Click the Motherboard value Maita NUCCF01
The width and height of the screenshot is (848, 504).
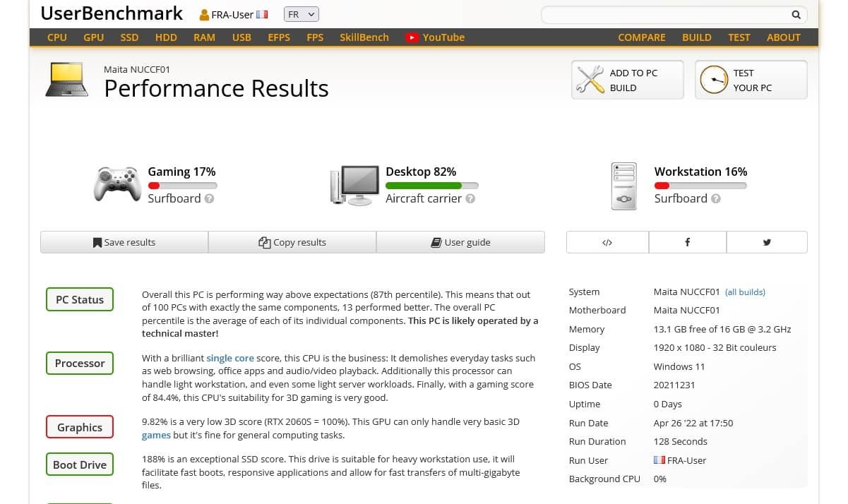click(687, 310)
